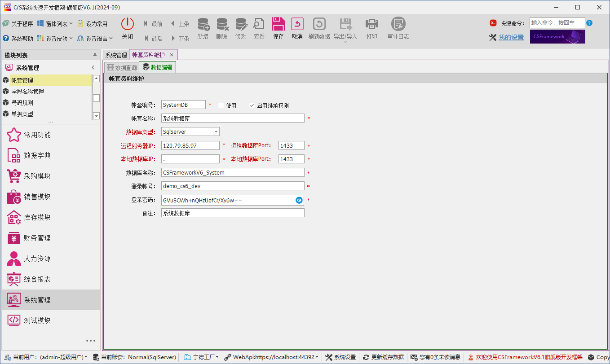Show password with the eye icon
Viewport: 610px width, 364px height.
pos(299,200)
